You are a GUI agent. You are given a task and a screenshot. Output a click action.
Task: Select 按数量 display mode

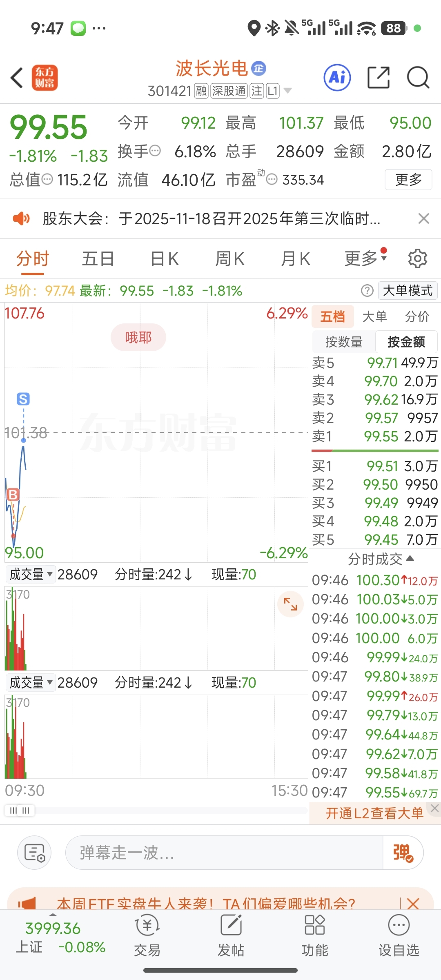pos(344,342)
